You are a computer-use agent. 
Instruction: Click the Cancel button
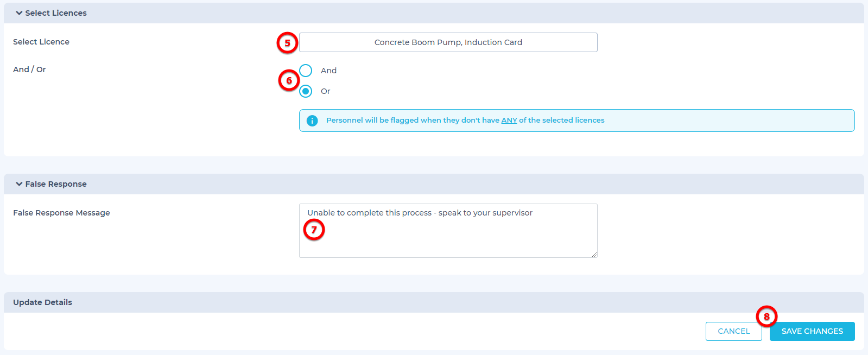pyautogui.click(x=733, y=331)
